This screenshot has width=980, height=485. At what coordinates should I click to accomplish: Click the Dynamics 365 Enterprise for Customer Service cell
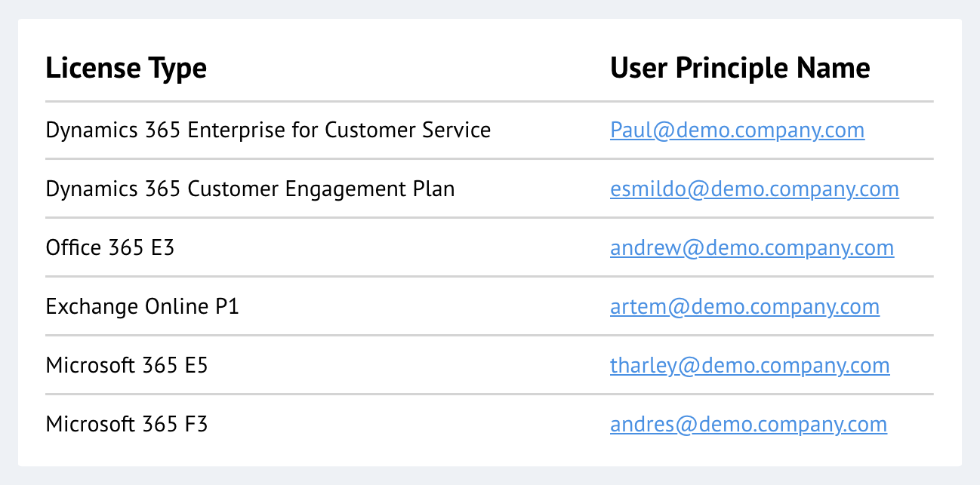coord(268,130)
